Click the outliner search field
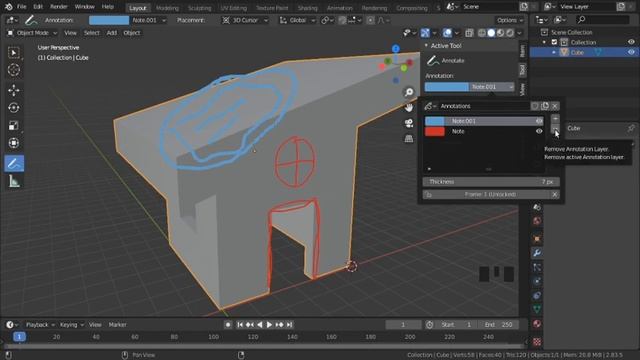640x360 pixels. 602,20
